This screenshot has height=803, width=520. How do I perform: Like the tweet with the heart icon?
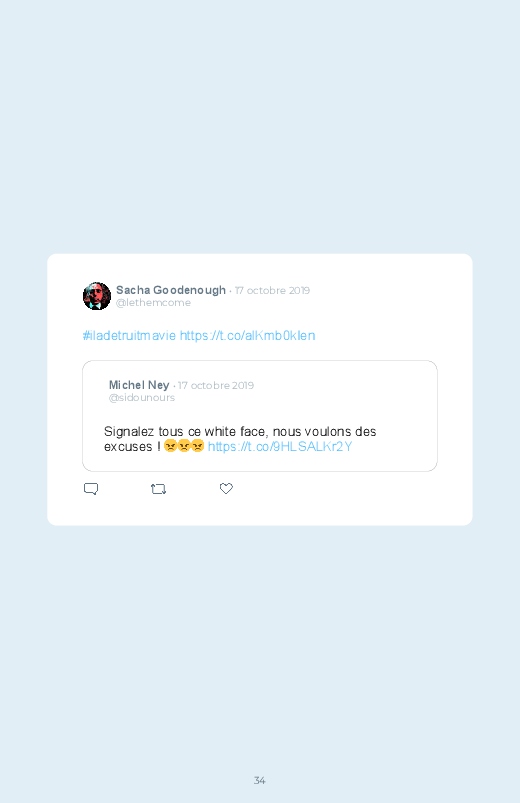click(x=226, y=489)
